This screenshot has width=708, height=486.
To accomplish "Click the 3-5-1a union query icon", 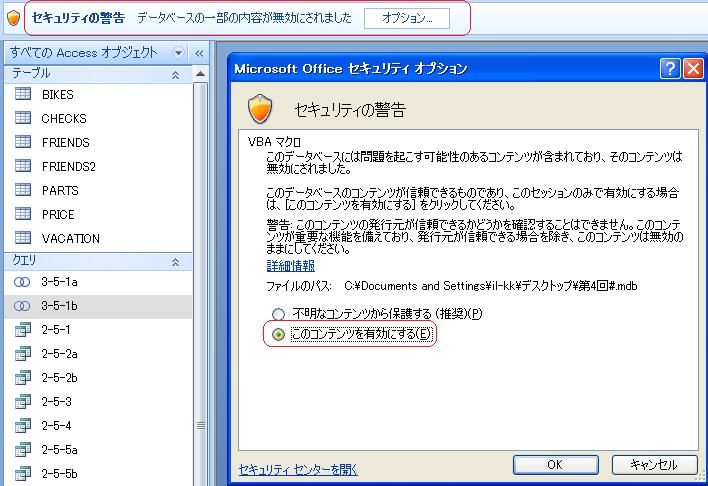I will [x=22, y=282].
